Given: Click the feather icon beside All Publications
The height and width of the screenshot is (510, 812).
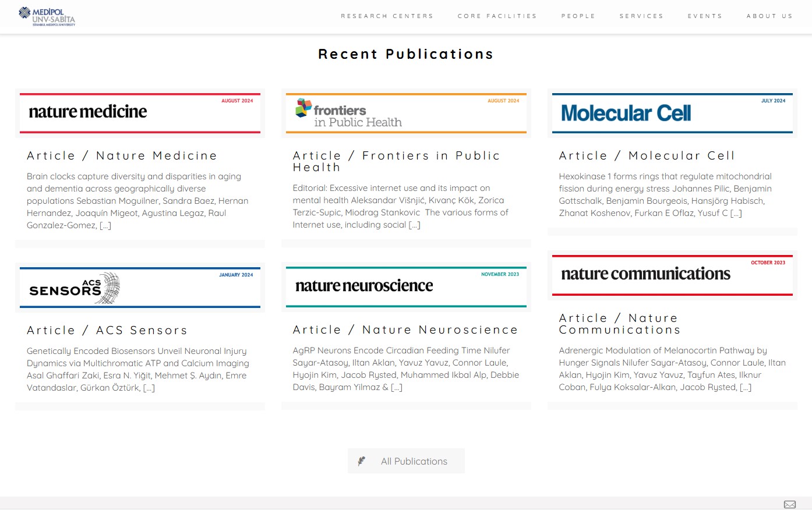Looking at the screenshot, I should click(x=361, y=461).
